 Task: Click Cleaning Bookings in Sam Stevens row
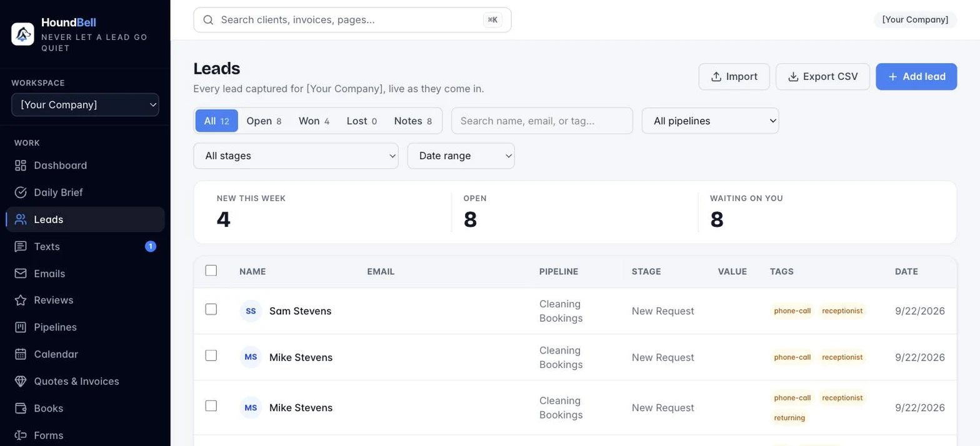(x=561, y=311)
